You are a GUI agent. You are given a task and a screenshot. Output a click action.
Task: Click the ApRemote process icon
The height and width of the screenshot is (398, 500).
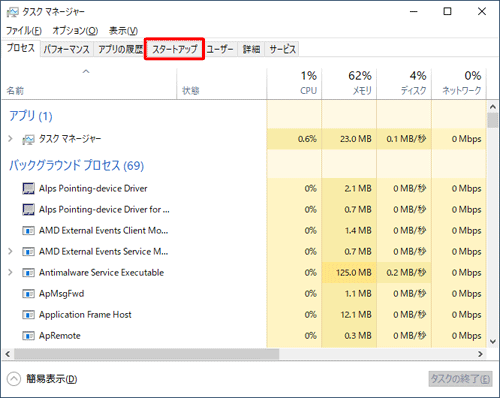[28, 336]
